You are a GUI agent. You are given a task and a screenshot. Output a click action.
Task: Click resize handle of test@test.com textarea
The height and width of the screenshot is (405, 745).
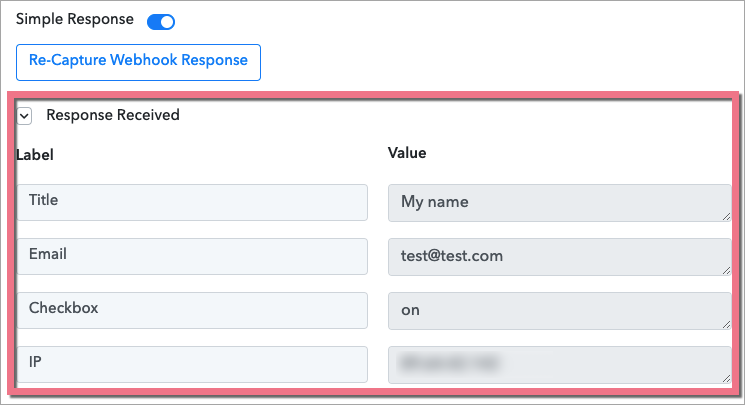pyautogui.click(x=725, y=269)
